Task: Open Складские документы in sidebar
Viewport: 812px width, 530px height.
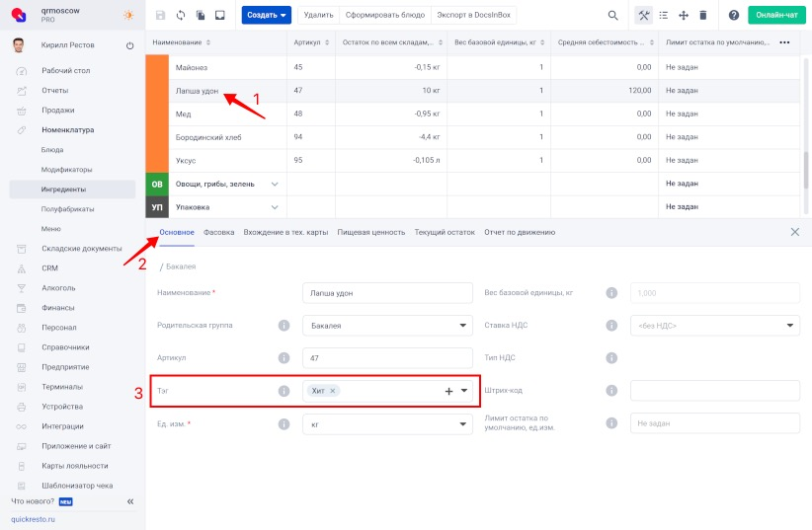Action: (81, 249)
